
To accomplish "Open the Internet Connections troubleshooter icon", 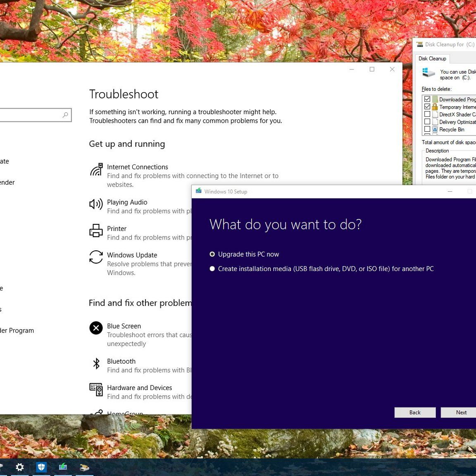I will click(x=96, y=169).
